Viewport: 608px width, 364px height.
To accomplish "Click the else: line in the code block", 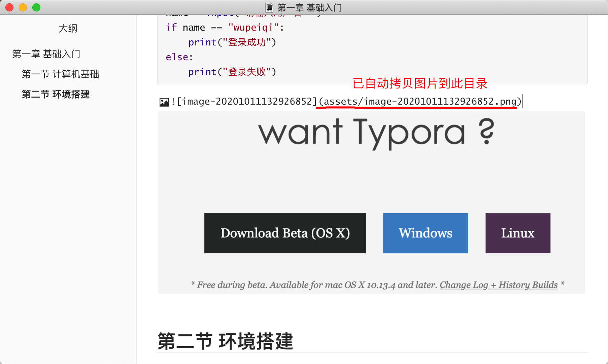I will pyautogui.click(x=179, y=57).
